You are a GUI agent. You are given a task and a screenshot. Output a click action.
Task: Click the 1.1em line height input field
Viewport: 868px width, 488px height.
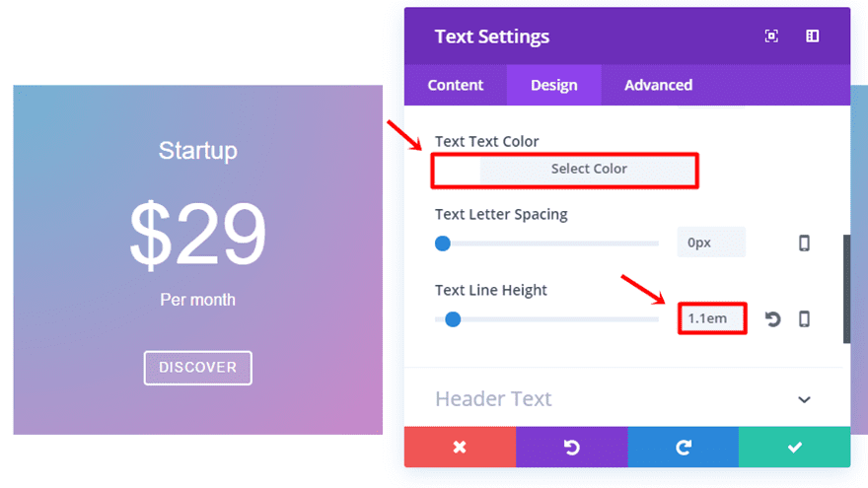click(x=710, y=319)
